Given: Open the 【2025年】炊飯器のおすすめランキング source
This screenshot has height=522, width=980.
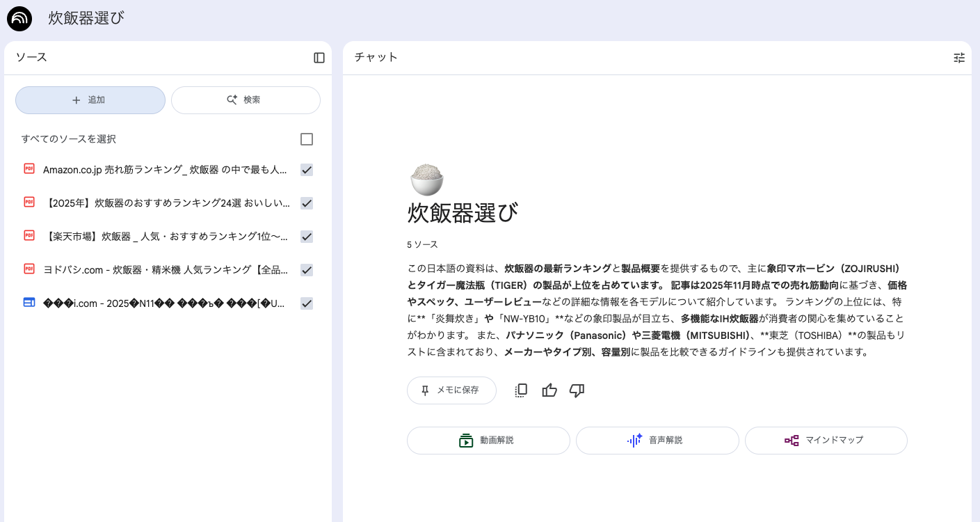Looking at the screenshot, I should (167, 203).
